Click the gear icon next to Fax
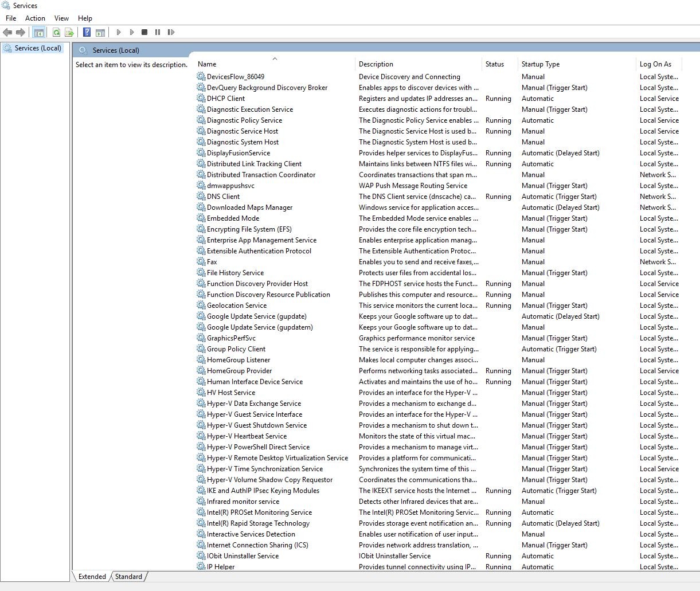The height and width of the screenshot is (591, 700). [x=201, y=261]
